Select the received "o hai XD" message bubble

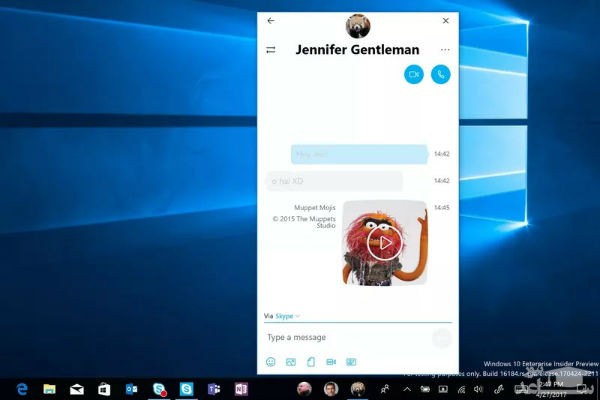334,181
